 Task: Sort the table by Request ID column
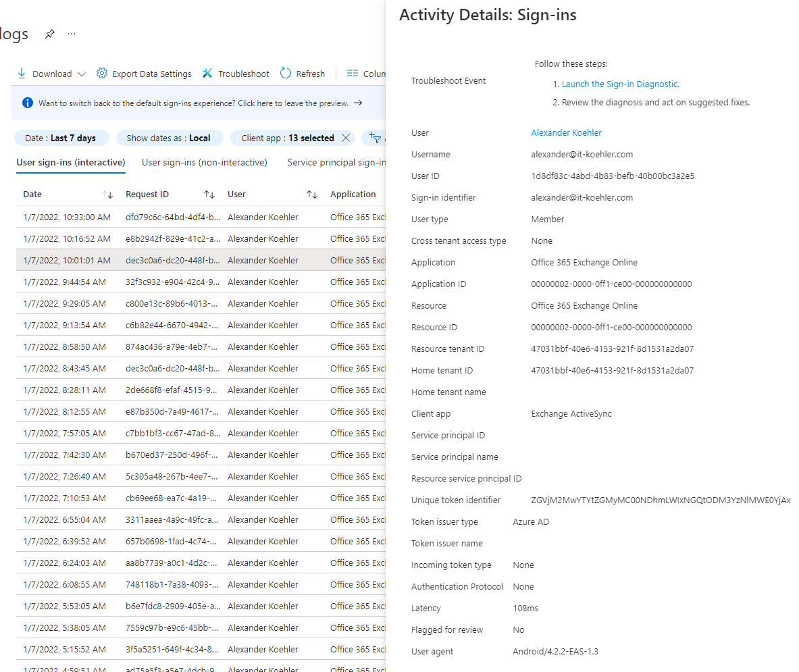tap(209, 195)
